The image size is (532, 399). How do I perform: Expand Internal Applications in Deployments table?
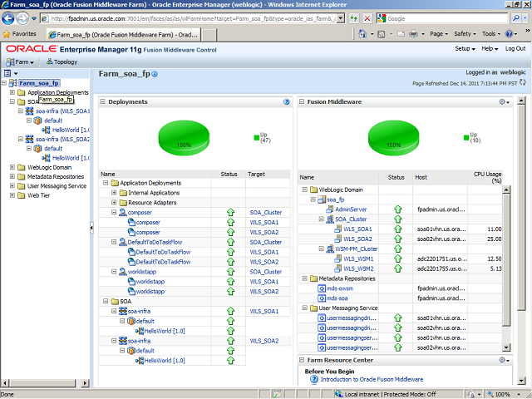(x=113, y=193)
